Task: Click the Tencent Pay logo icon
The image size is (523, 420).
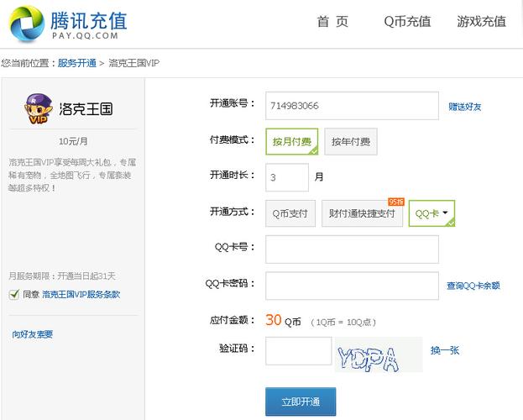Action: [x=27, y=24]
